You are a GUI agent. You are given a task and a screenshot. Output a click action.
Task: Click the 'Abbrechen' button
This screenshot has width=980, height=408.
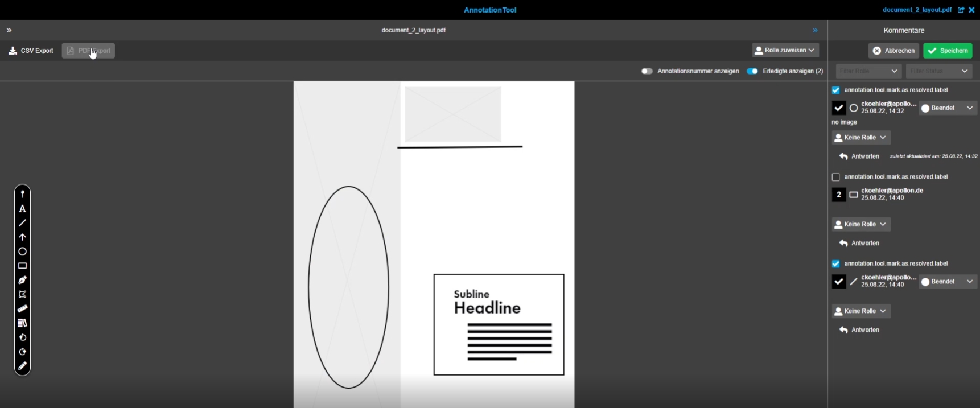click(893, 51)
